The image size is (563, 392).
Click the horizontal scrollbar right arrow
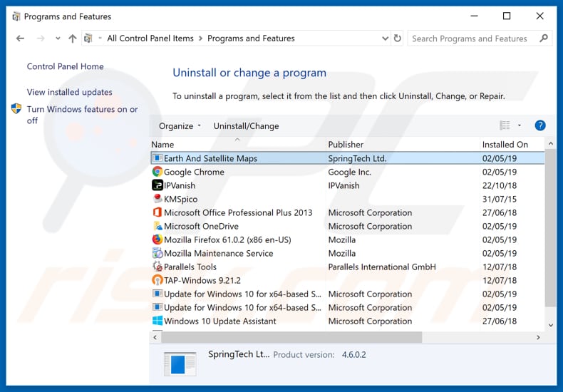tap(538, 337)
